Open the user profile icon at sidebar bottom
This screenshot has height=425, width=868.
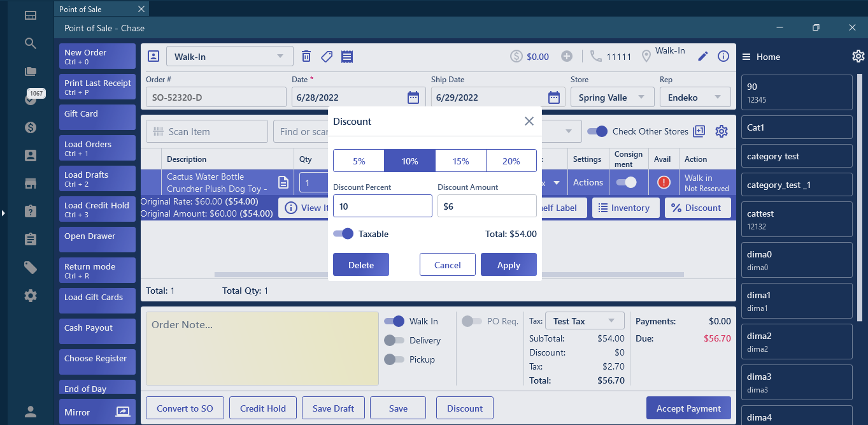(31, 412)
